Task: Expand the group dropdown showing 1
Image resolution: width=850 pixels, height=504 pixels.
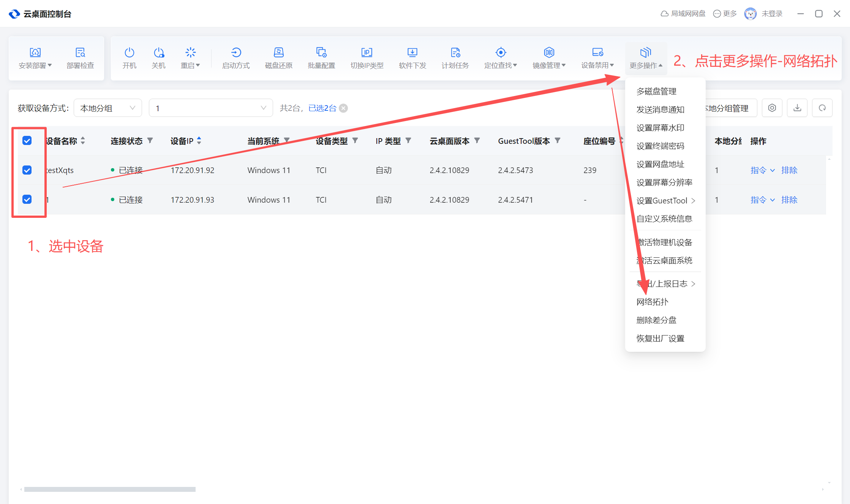Action: coord(210,108)
